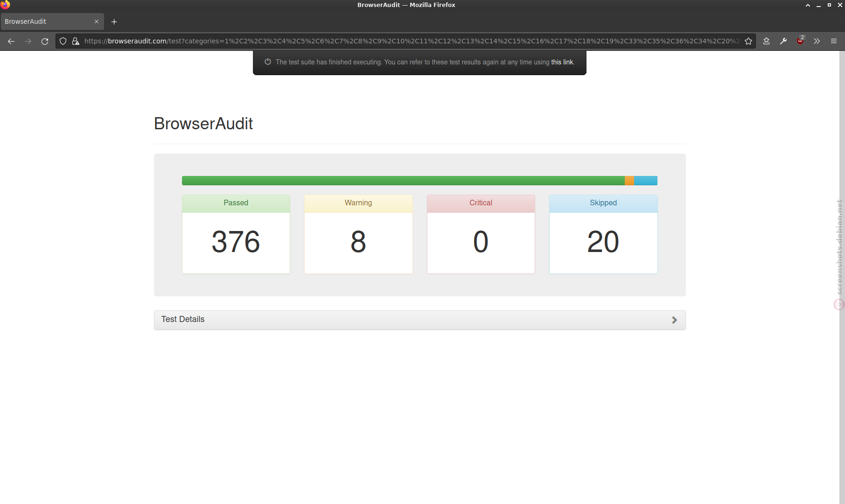The width and height of the screenshot is (845, 504).
Task: Maximize the Firefox window
Action: (829, 5)
